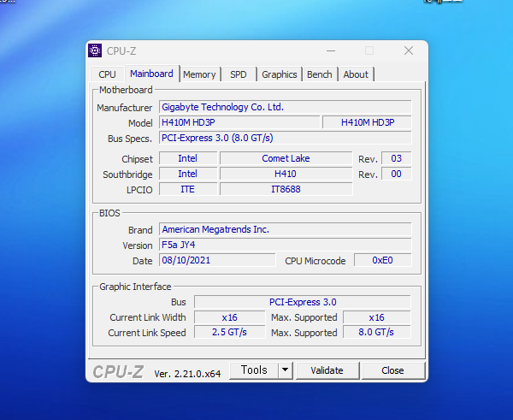Click the Validate button
The height and width of the screenshot is (420, 513).
(x=327, y=370)
